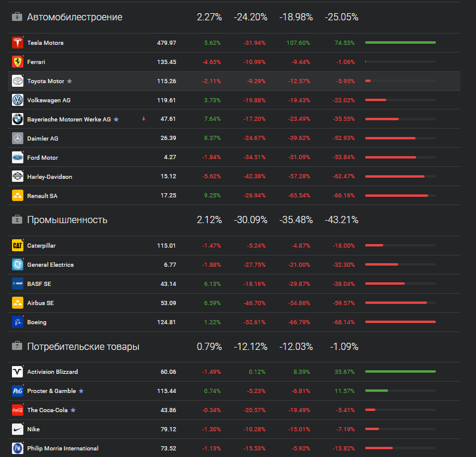
Task: Open the Daimler AG stock page
Action: pyautogui.click(x=43, y=139)
